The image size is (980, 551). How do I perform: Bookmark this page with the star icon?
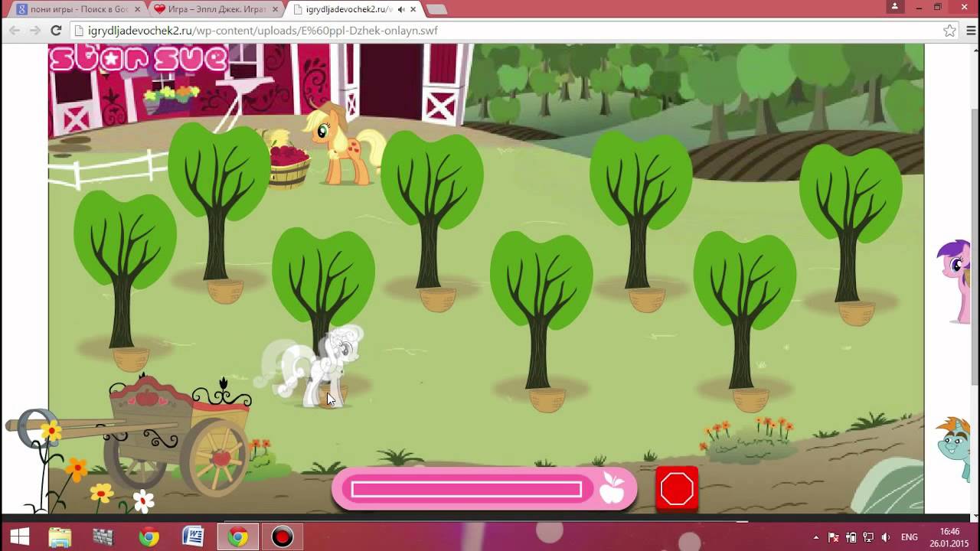click(949, 31)
